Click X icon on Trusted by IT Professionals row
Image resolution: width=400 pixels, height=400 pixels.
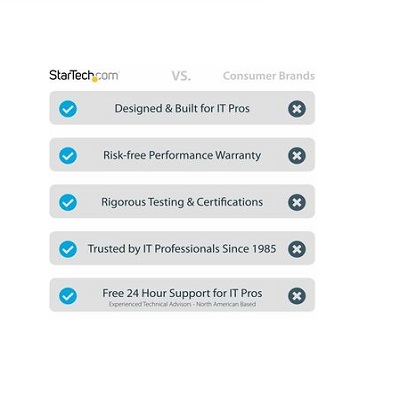tap(297, 249)
